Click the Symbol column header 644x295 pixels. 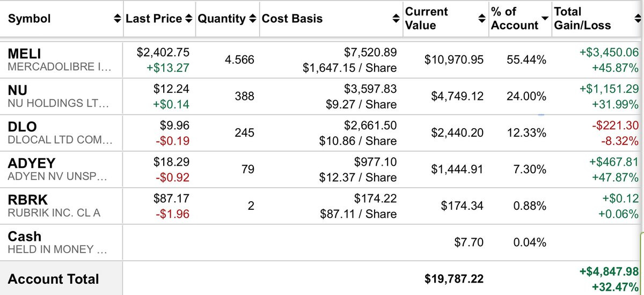[x=29, y=19]
